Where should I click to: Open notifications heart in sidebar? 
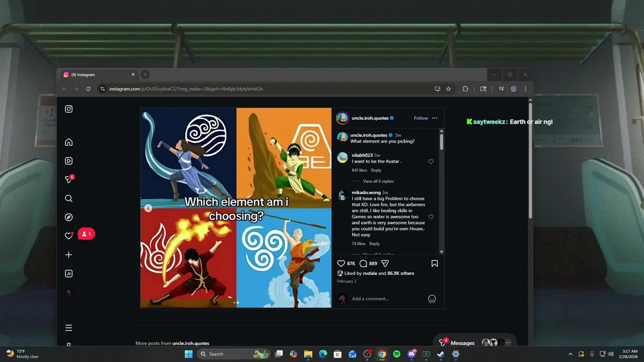coord(69,236)
